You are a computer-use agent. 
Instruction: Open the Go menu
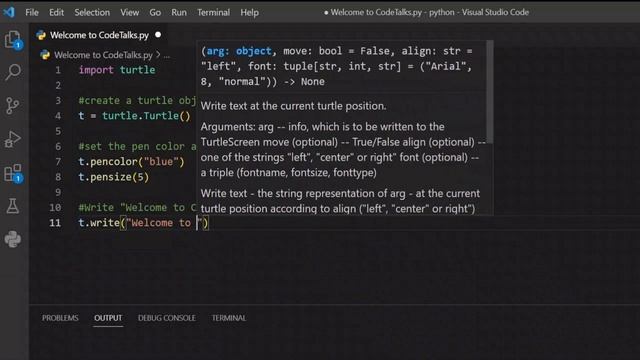155,13
